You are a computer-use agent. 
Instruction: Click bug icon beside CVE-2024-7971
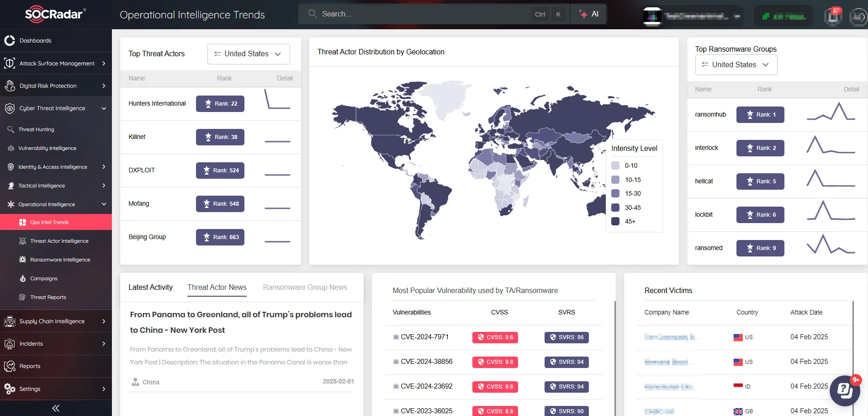(396, 337)
